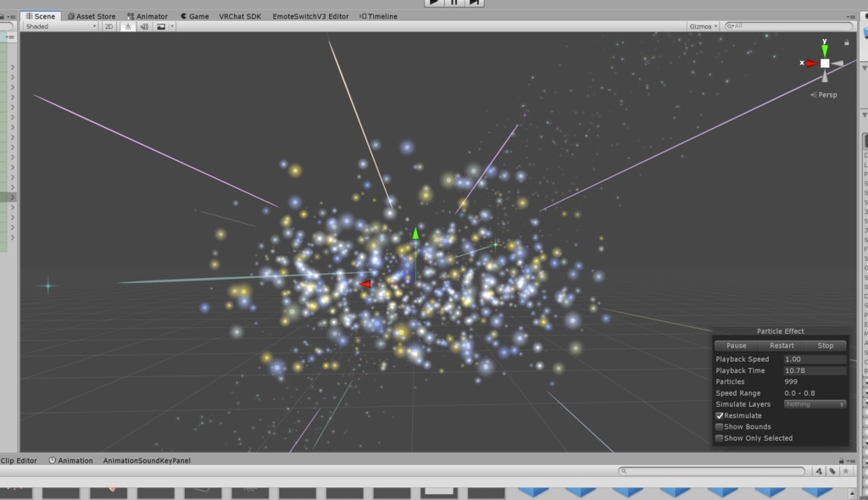Expand the topmost hierarchy row arrow
The height and width of the screenshot is (500, 868).
[x=12, y=67]
